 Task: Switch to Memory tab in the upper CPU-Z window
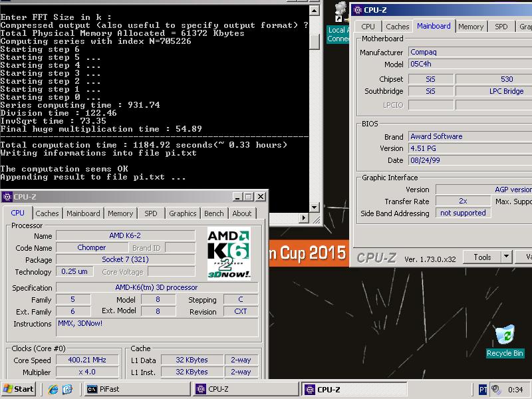[x=471, y=27]
